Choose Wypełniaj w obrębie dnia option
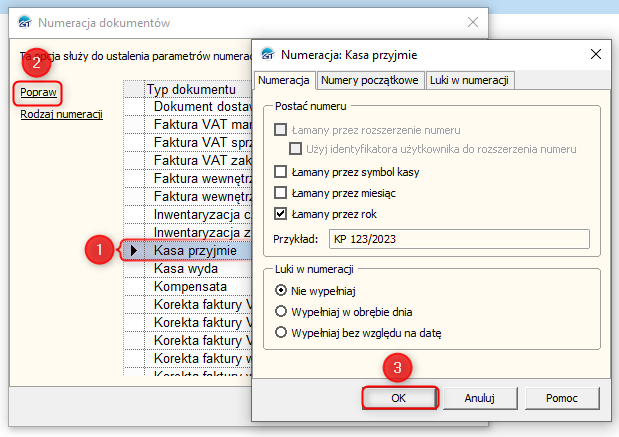Screen dimensions: 619x437 point(281,311)
